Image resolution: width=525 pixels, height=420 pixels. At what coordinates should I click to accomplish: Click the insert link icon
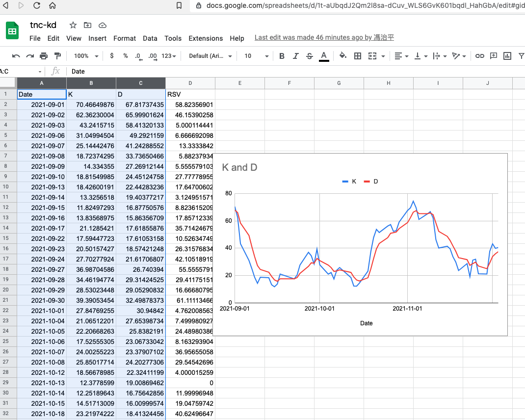(480, 56)
